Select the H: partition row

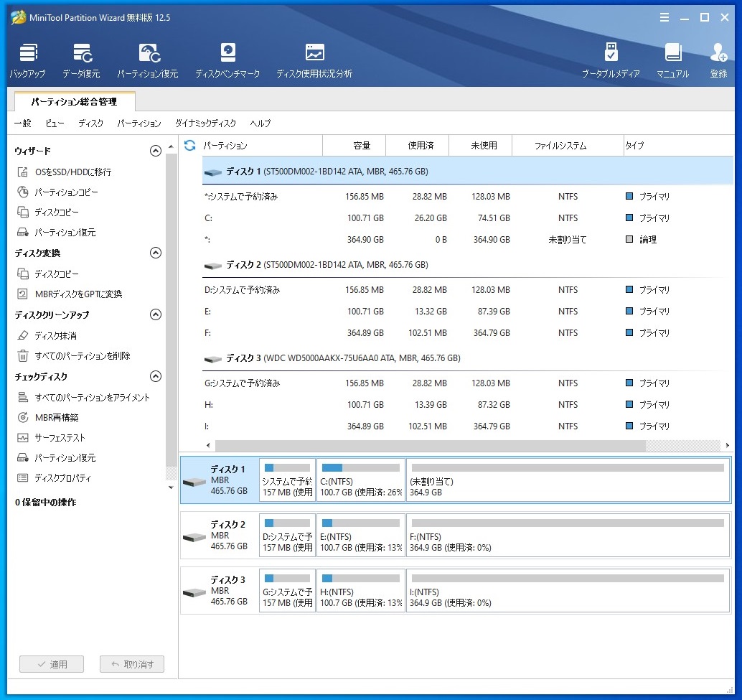[468, 404]
